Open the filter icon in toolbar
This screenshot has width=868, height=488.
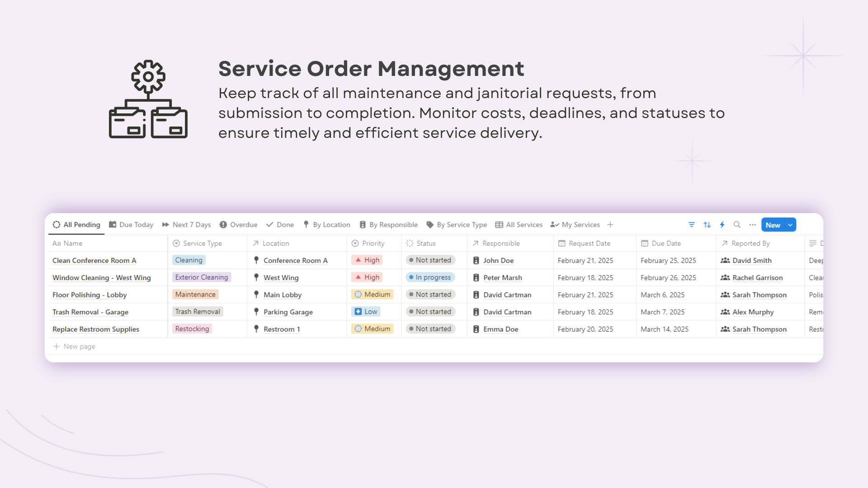click(692, 225)
